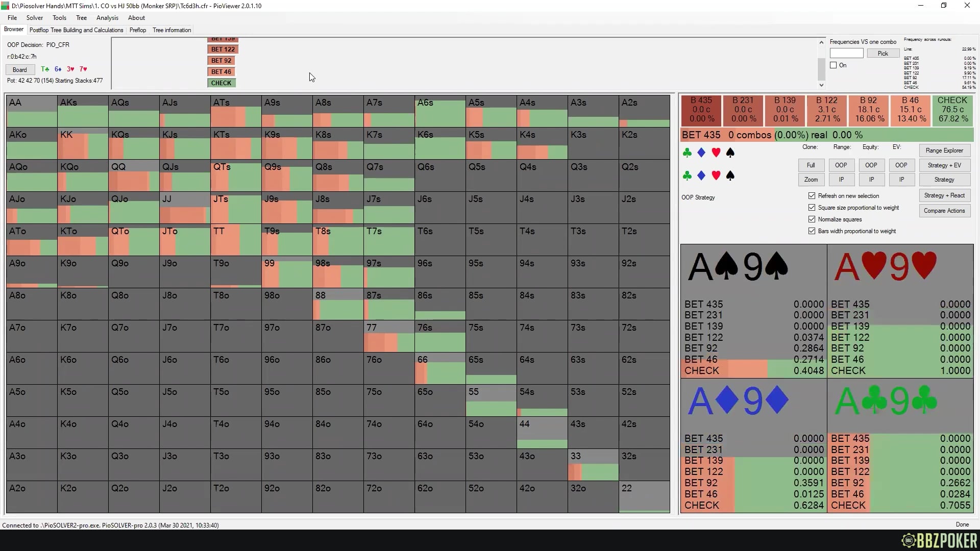The width and height of the screenshot is (980, 551).
Task: Click the Pick button
Action: pos(883,53)
